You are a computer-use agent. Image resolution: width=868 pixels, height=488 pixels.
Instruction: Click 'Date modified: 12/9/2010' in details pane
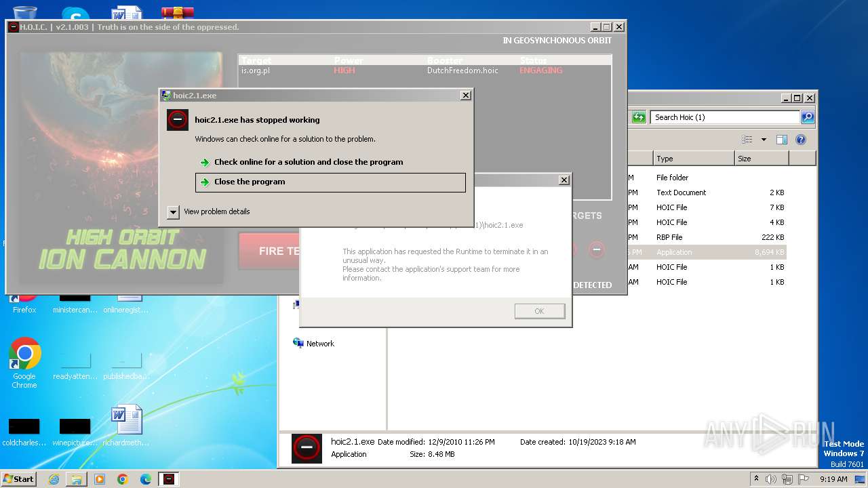[x=436, y=442]
